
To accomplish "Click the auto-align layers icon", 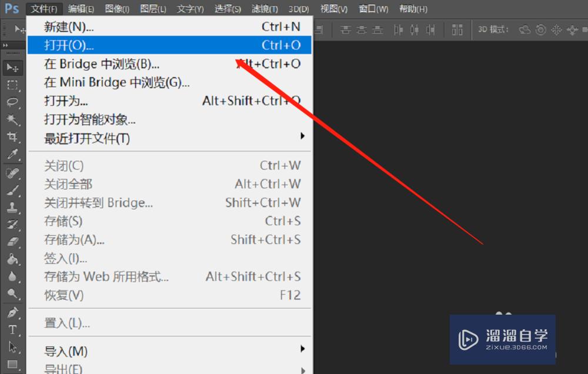I will 457,29.
